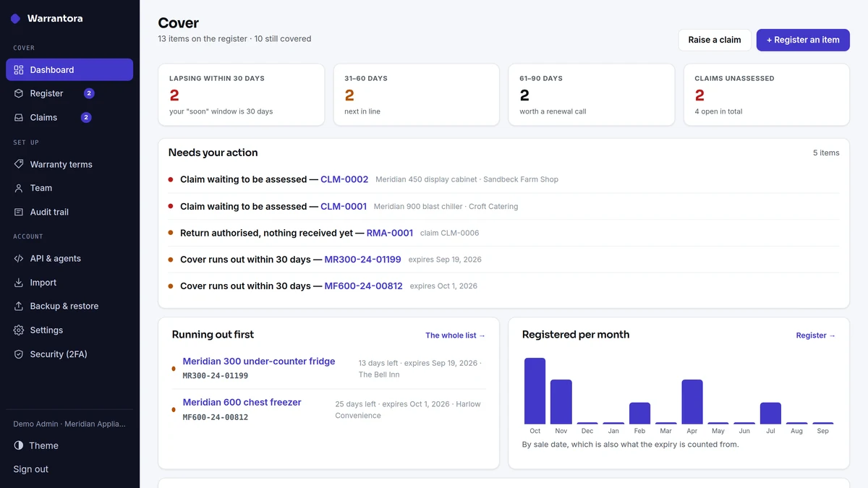Open the Claims section
The height and width of the screenshot is (488, 868).
pyautogui.click(x=69, y=117)
